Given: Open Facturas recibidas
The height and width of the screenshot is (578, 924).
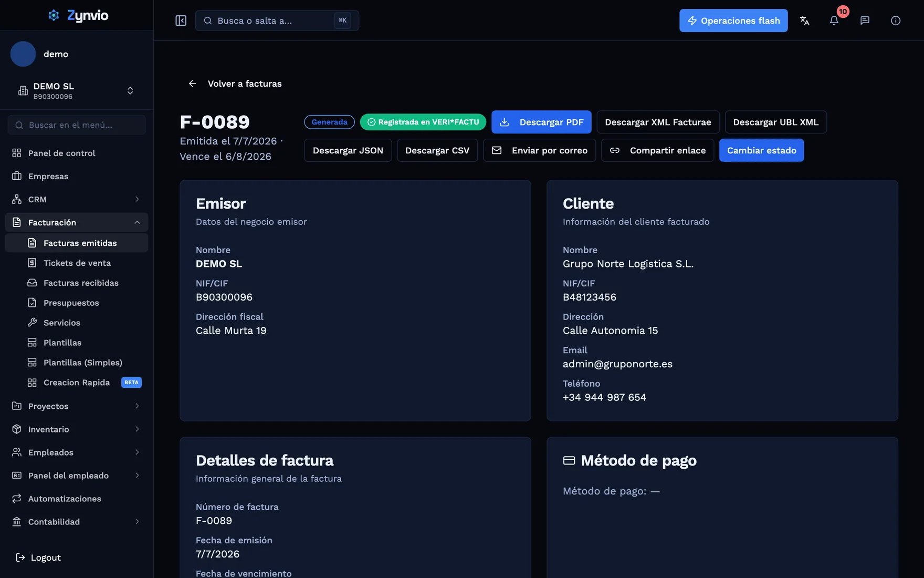Looking at the screenshot, I should point(77,283).
